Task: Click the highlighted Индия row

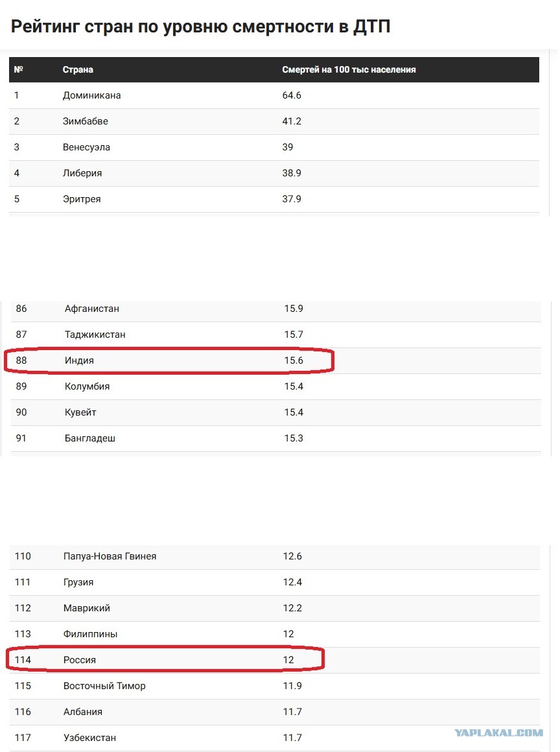Action: (x=275, y=360)
